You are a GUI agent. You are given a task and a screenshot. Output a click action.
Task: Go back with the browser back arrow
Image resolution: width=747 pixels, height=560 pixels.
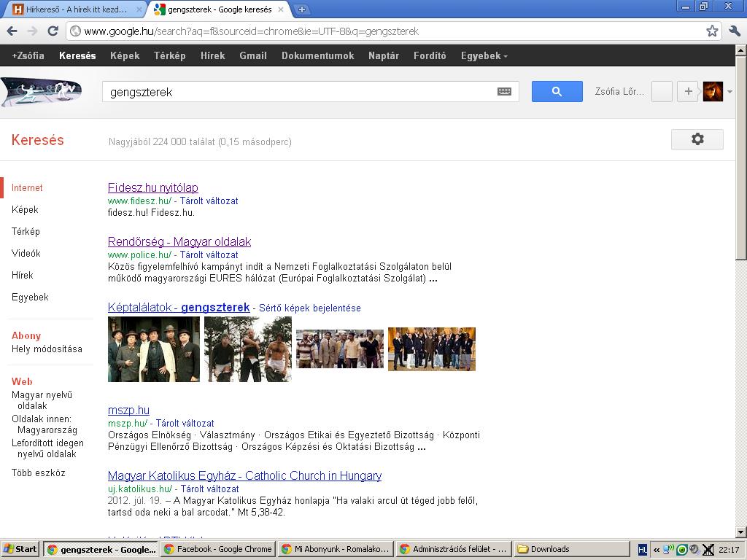coord(12,31)
